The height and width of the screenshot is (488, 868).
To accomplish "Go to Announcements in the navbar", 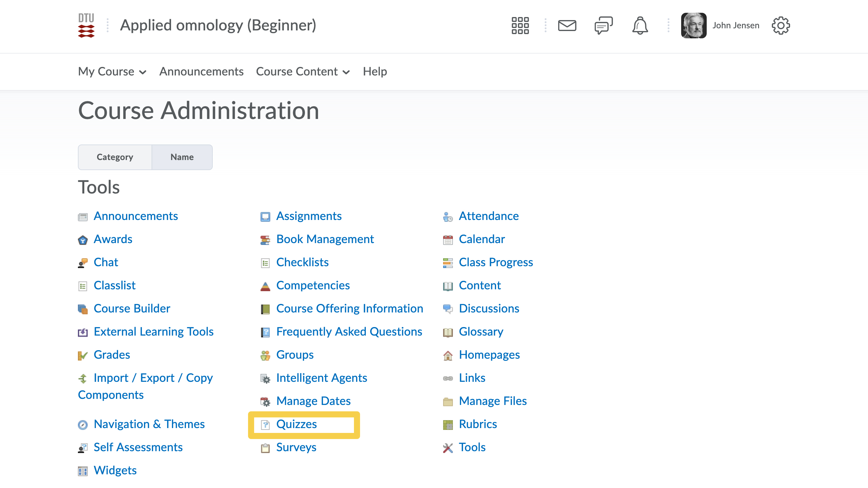I will pyautogui.click(x=201, y=72).
